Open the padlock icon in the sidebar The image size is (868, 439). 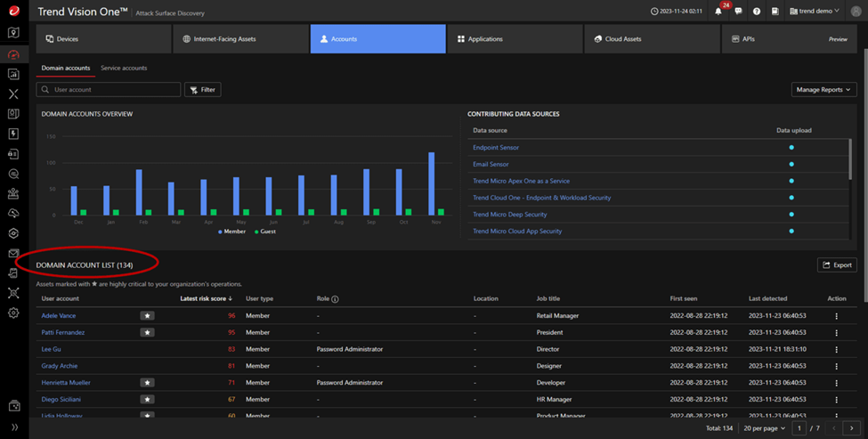14,154
